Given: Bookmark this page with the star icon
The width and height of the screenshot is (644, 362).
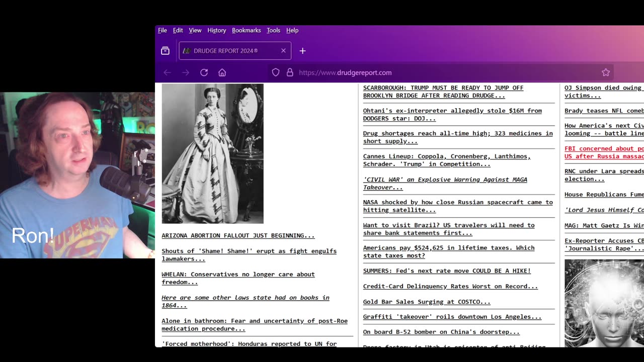Looking at the screenshot, I should coord(606,72).
